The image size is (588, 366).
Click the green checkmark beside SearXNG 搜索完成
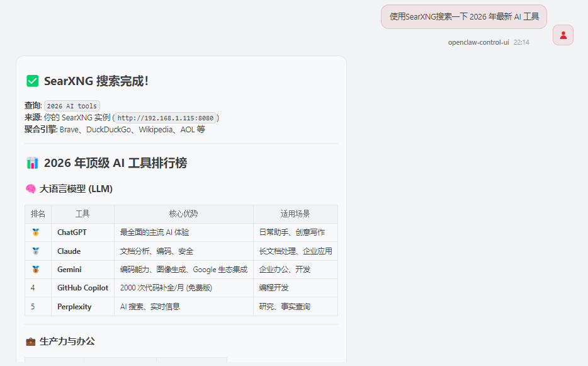click(x=32, y=81)
